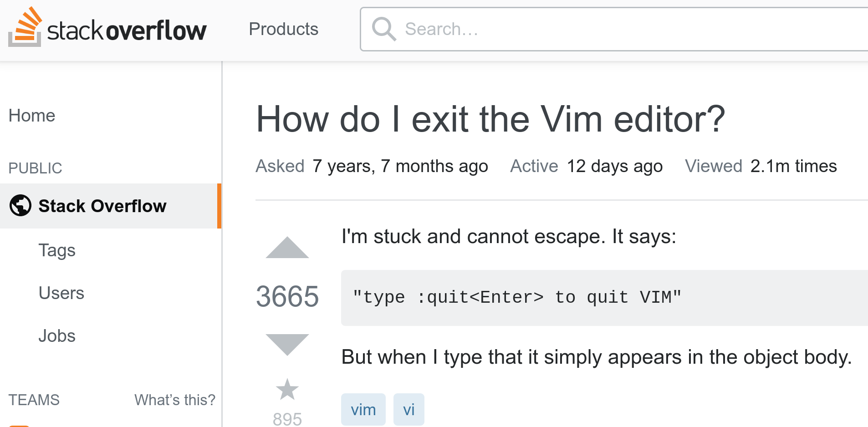Go to Home in sidebar

coord(32,116)
